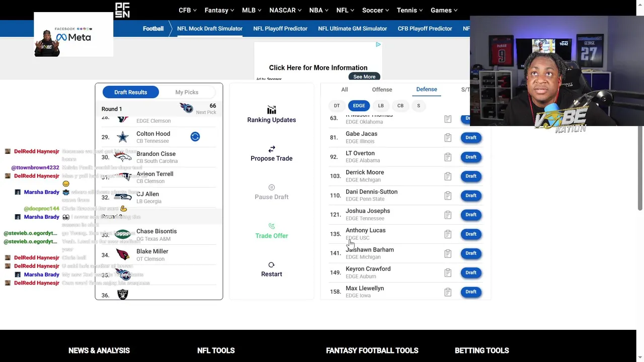
Task: Click Chase Bisontis in draft results
Action: point(156,231)
